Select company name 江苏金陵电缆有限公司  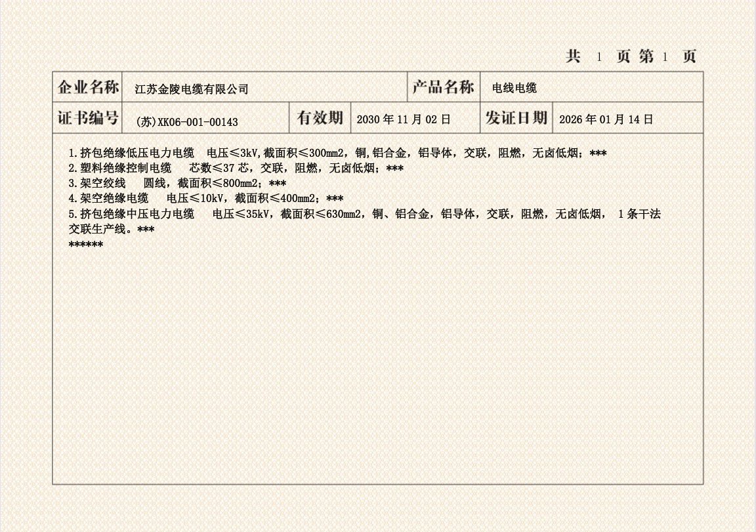click(x=192, y=89)
